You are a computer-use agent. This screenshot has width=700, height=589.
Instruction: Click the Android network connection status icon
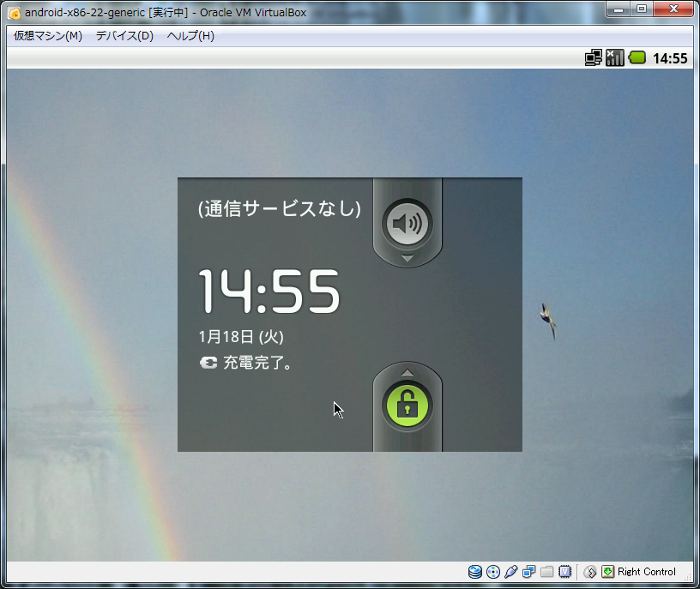click(594, 58)
